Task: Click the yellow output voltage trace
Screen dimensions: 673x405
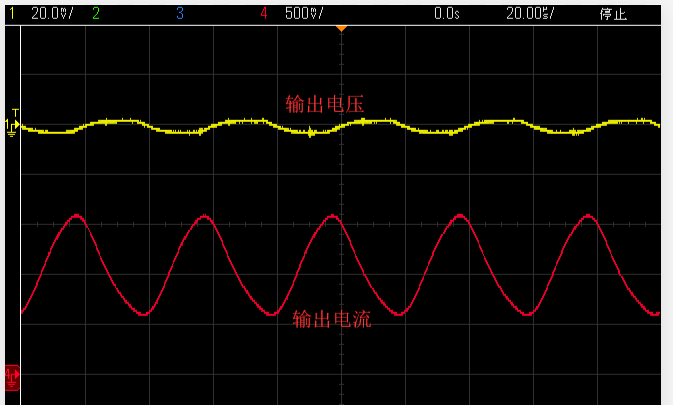Action: click(x=240, y=121)
